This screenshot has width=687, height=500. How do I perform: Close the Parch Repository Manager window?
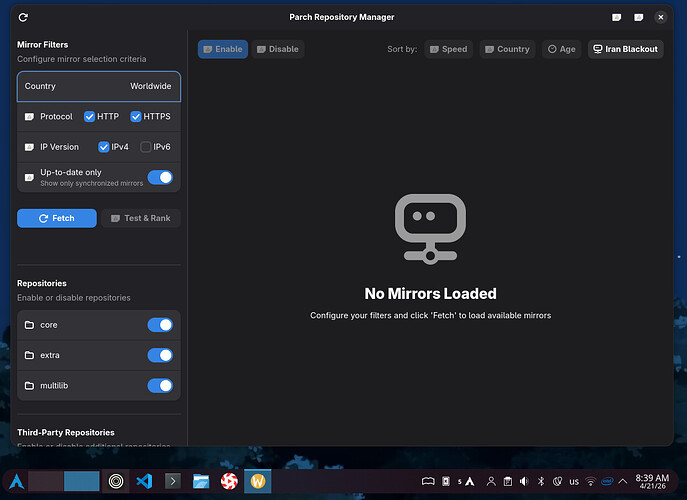(x=661, y=17)
